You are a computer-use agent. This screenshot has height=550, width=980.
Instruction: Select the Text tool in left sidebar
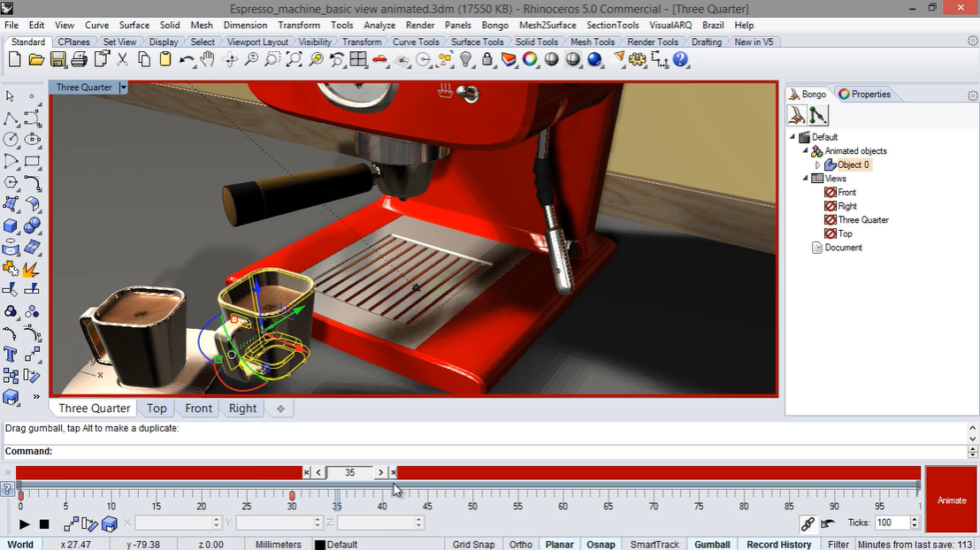point(10,355)
